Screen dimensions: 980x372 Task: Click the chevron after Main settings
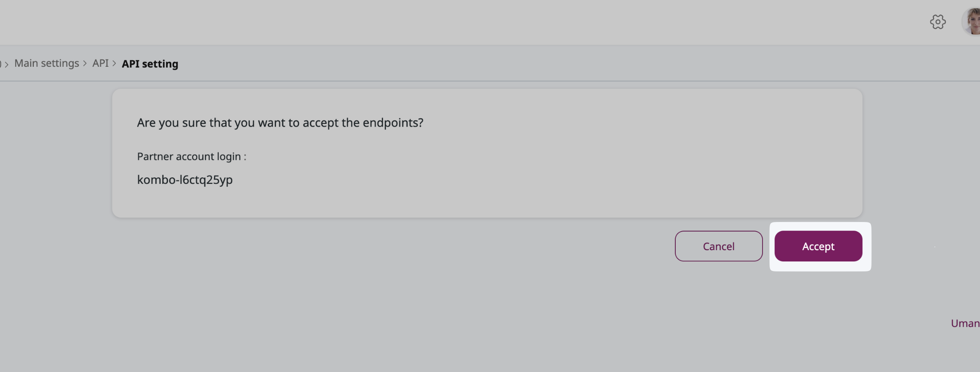[85, 63]
